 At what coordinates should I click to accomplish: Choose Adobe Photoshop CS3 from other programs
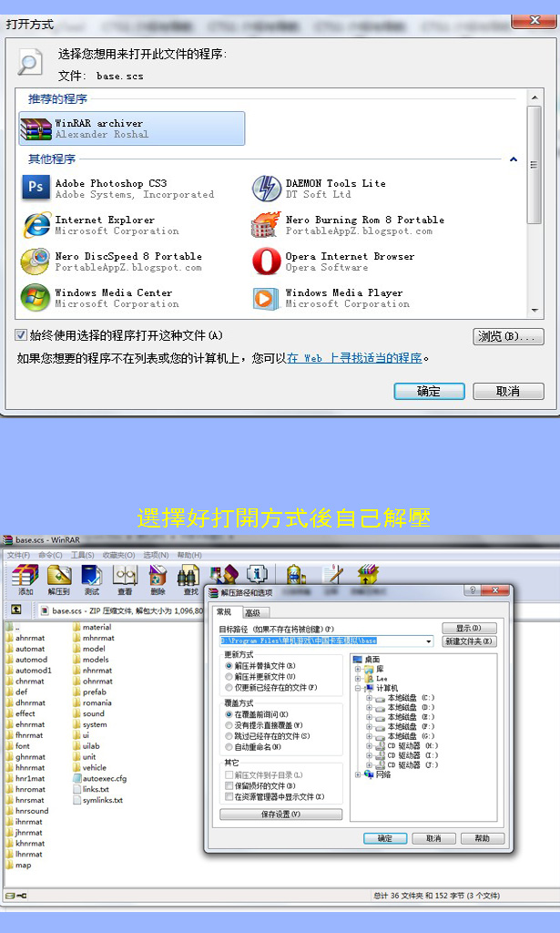(117, 189)
